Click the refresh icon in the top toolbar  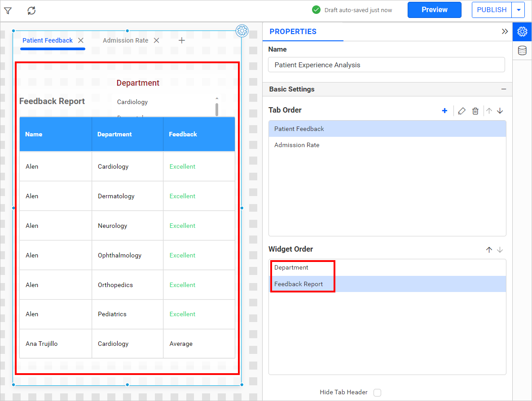pyautogui.click(x=31, y=10)
